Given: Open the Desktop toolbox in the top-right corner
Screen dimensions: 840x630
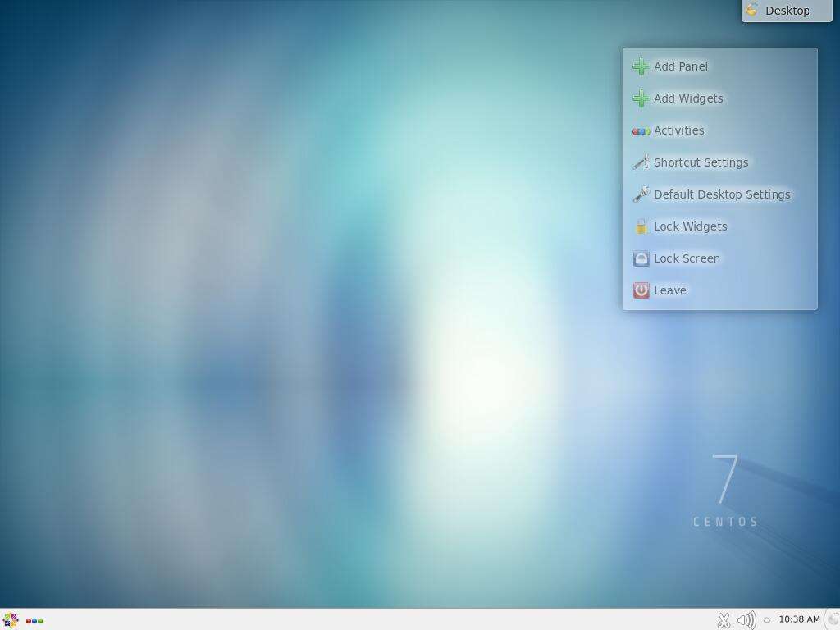Looking at the screenshot, I should (x=785, y=11).
